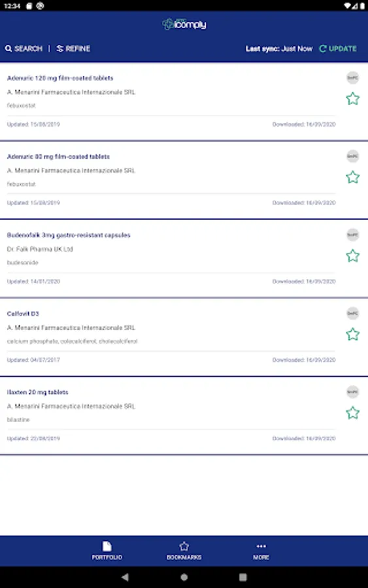
Task: Open Adenuric 120 mg film-coated tablets entry
Action: [60, 78]
